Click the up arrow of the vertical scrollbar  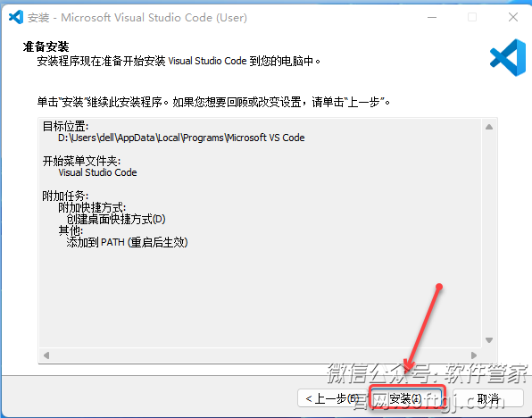(x=489, y=127)
